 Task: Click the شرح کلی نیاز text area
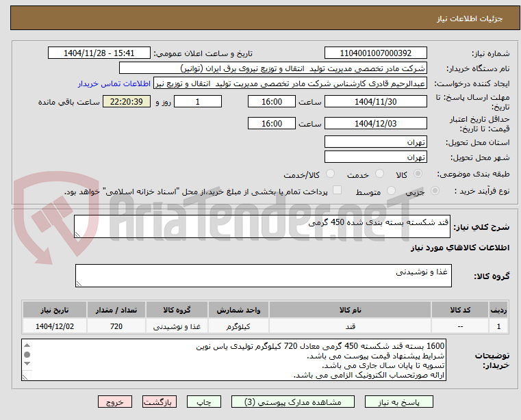[x=262, y=226]
